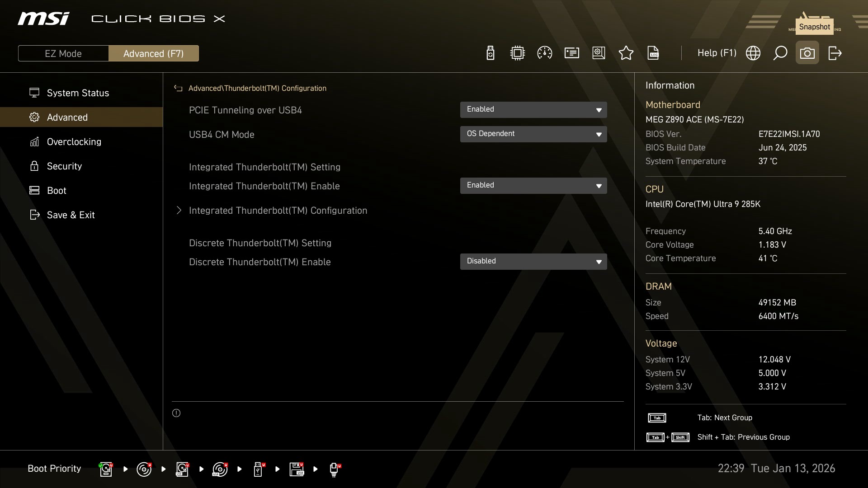The width and height of the screenshot is (868, 488).
Task: Click the CPU chip icon in toolbar
Action: (x=517, y=53)
